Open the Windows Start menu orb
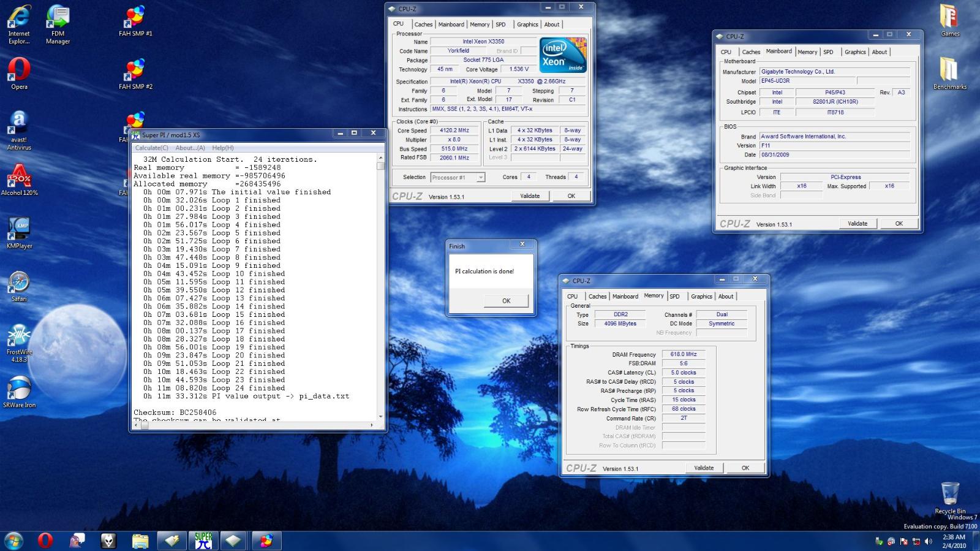The image size is (980, 551). coord(13,541)
